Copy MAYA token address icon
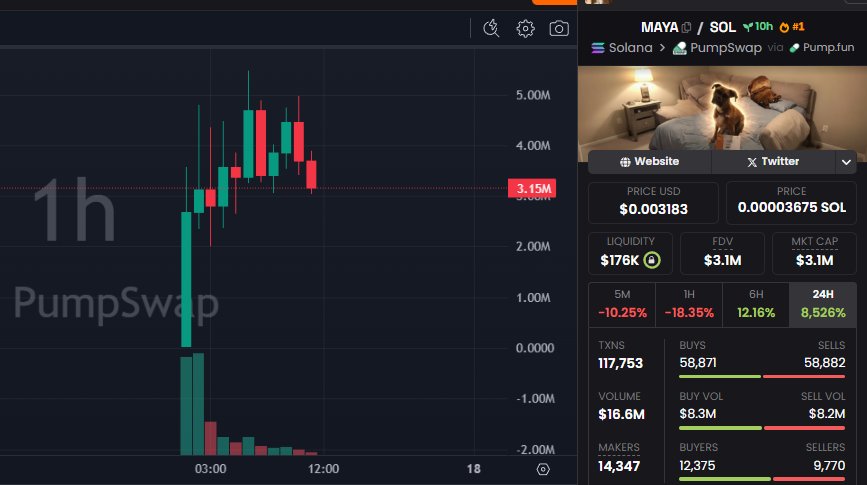Screen dimensions: 867x485 coord(687,27)
